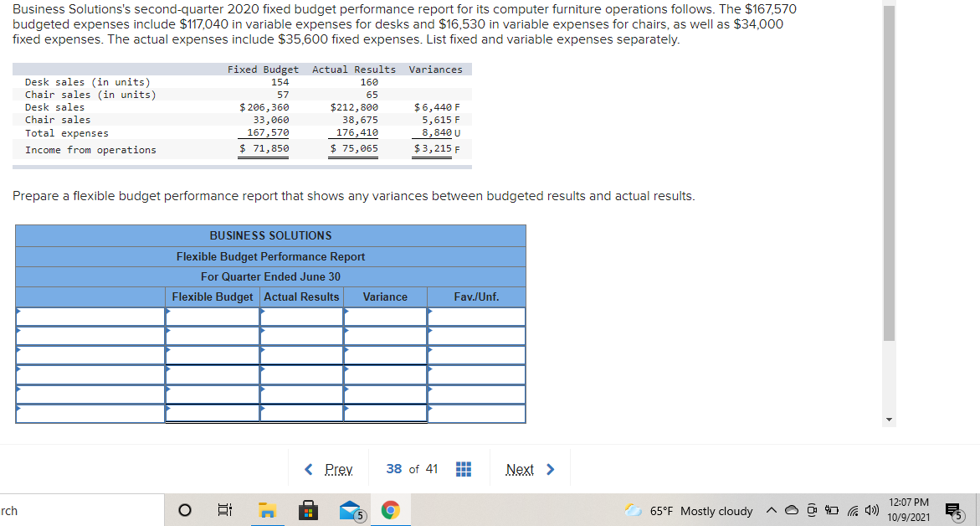Screen dimensions: 980x526
Task: Click the Total expenses row label
Action: (x=67, y=133)
